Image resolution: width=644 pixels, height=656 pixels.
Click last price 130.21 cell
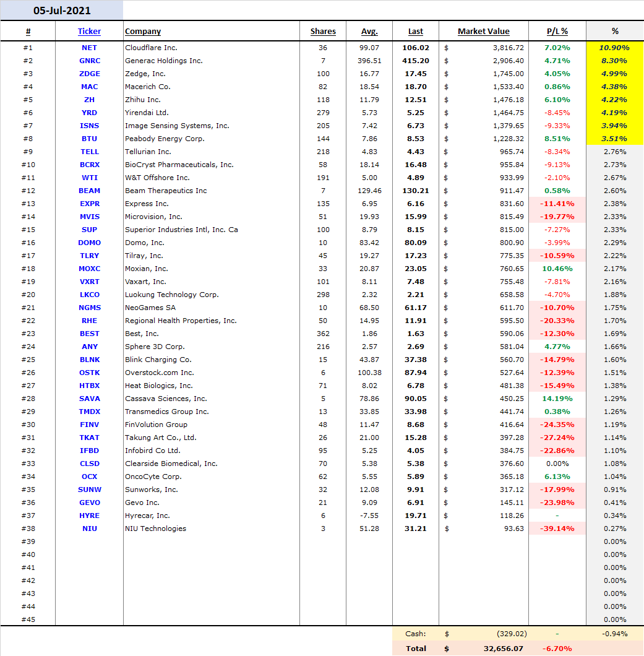click(x=415, y=191)
